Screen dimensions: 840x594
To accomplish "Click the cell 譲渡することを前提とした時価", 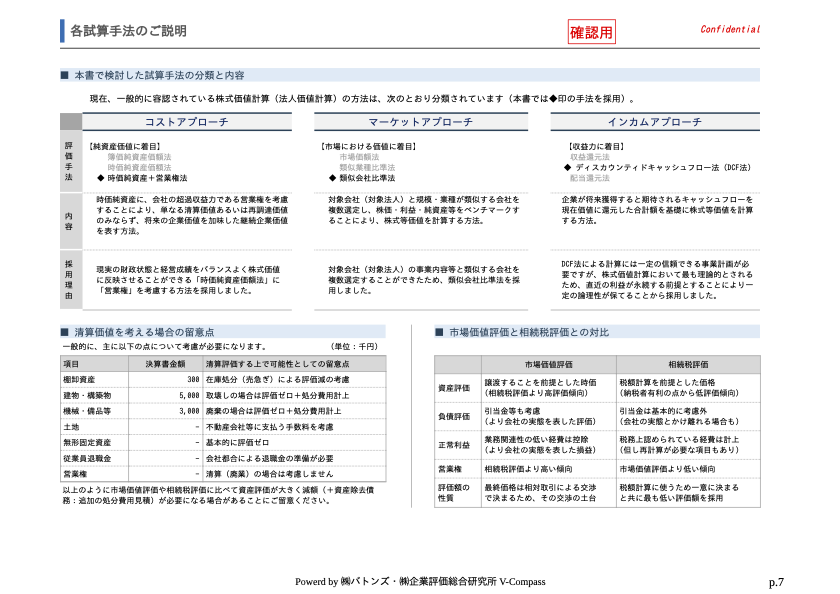I will coord(541,382).
